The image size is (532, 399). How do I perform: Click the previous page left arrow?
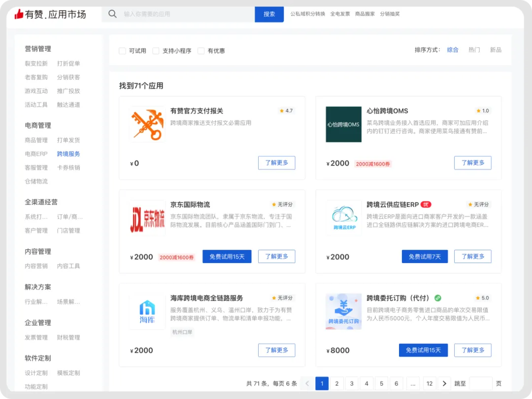click(x=307, y=383)
